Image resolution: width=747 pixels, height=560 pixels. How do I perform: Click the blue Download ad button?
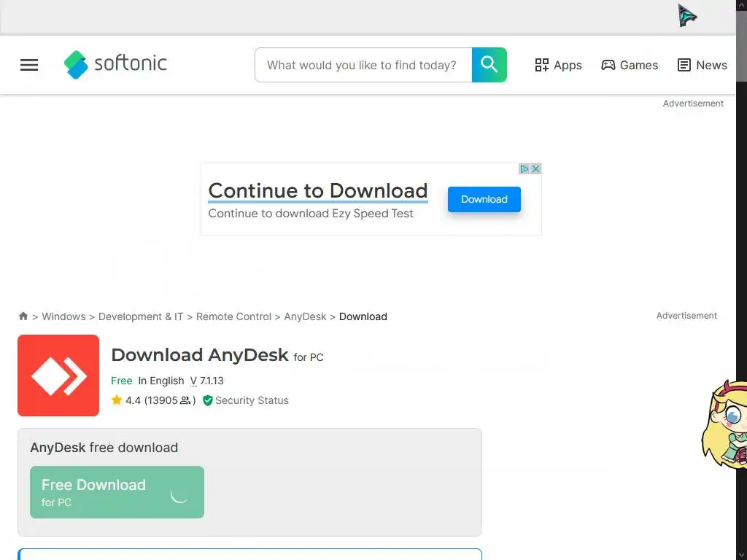[484, 199]
